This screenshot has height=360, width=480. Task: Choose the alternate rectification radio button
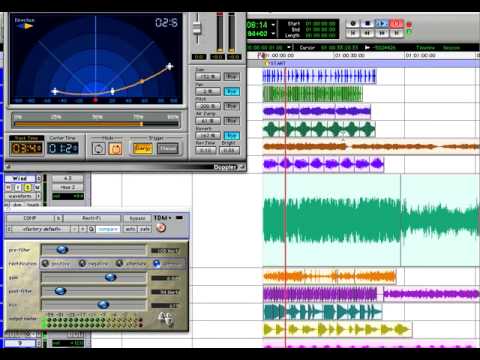(119, 264)
